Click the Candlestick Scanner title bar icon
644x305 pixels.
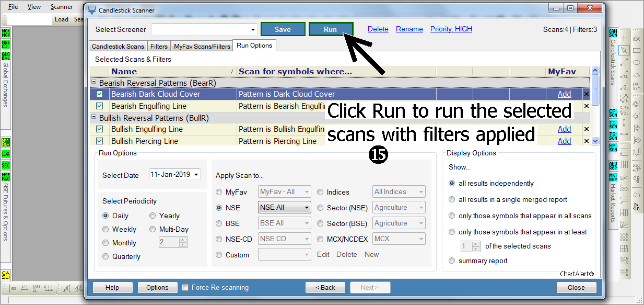click(x=92, y=10)
